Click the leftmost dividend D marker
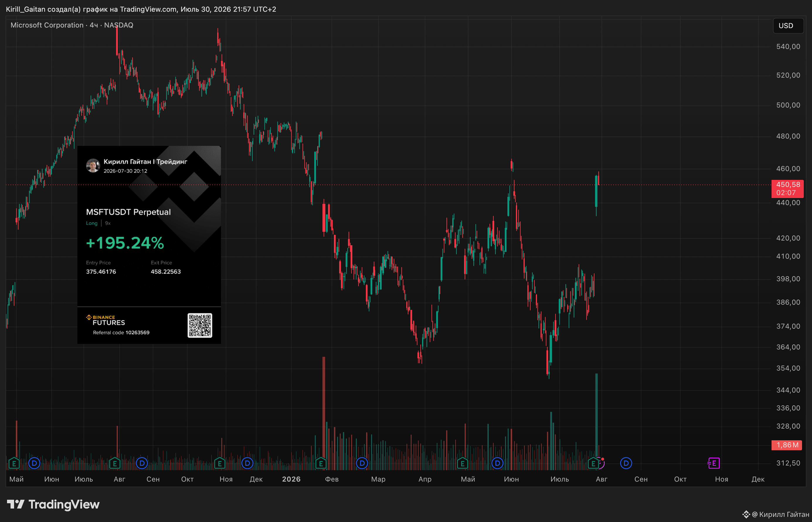Screen dimensions: 812x522 [x=34, y=463]
